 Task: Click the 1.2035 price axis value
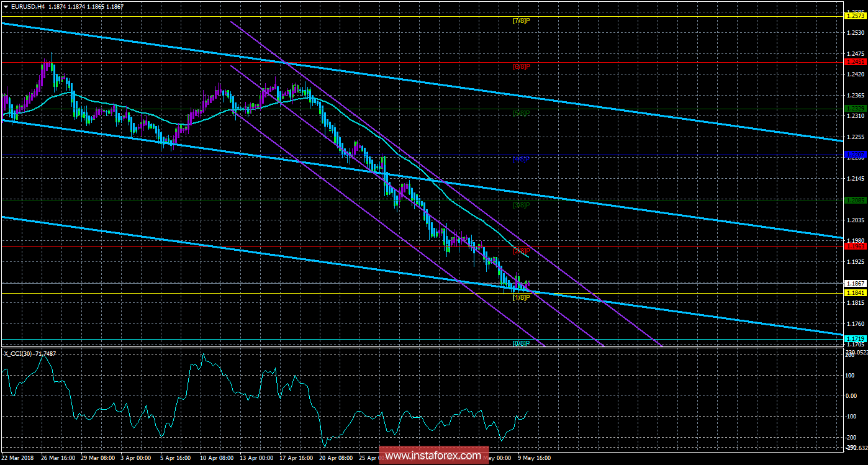coord(854,220)
